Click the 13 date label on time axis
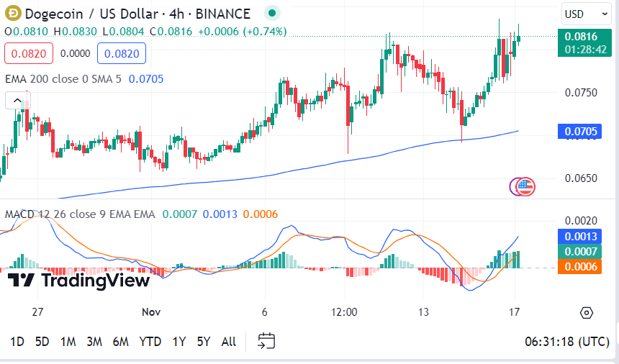619x364 pixels. click(x=423, y=312)
